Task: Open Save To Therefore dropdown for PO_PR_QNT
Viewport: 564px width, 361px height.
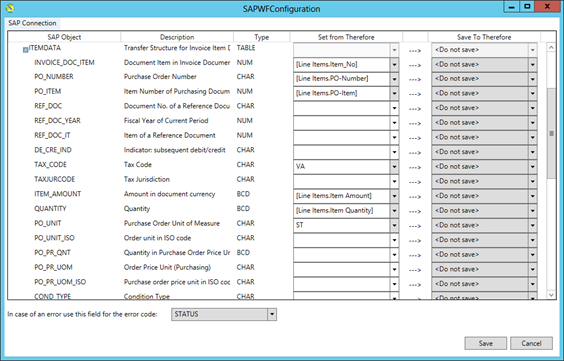Action: pyautogui.click(x=533, y=255)
